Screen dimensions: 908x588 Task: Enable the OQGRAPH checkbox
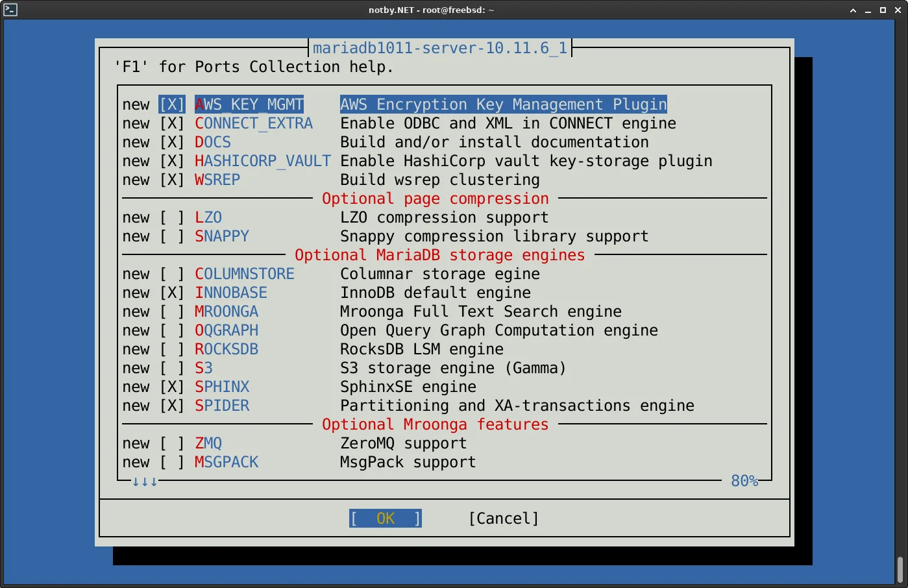tap(172, 330)
